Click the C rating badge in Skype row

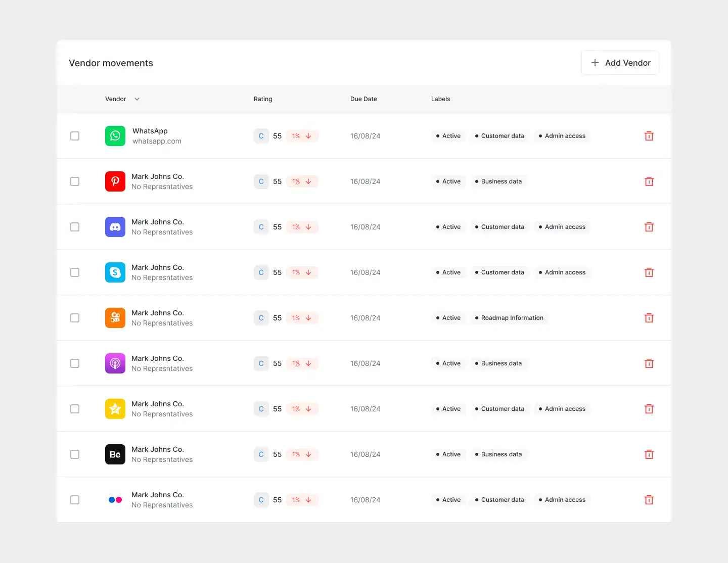coord(261,272)
